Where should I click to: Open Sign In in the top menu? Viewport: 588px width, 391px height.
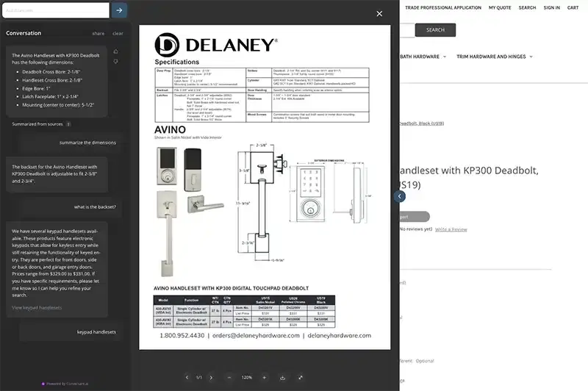(x=552, y=7)
